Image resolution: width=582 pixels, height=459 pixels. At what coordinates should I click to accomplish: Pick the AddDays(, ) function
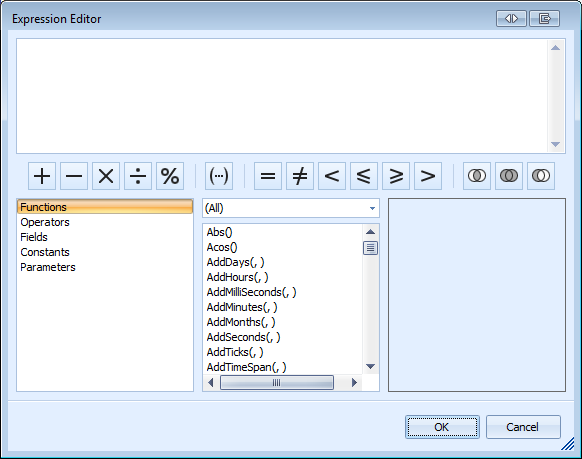[235, 262]
